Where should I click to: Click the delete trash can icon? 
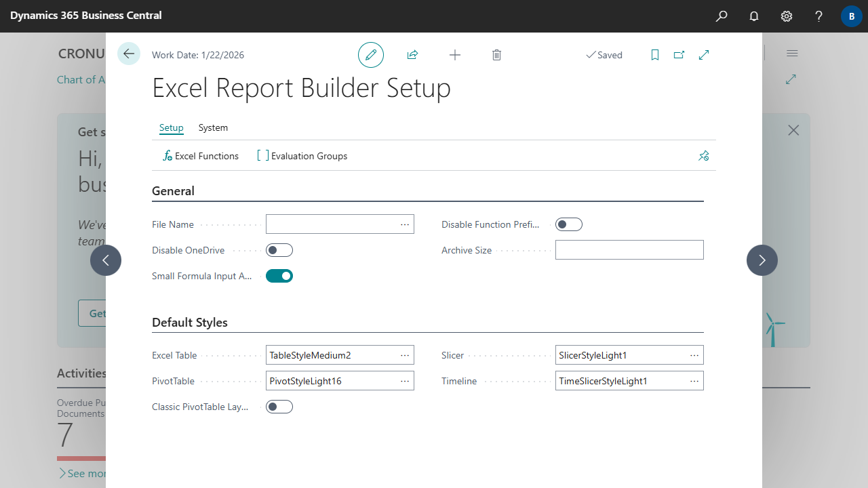(x=496, y=55)
